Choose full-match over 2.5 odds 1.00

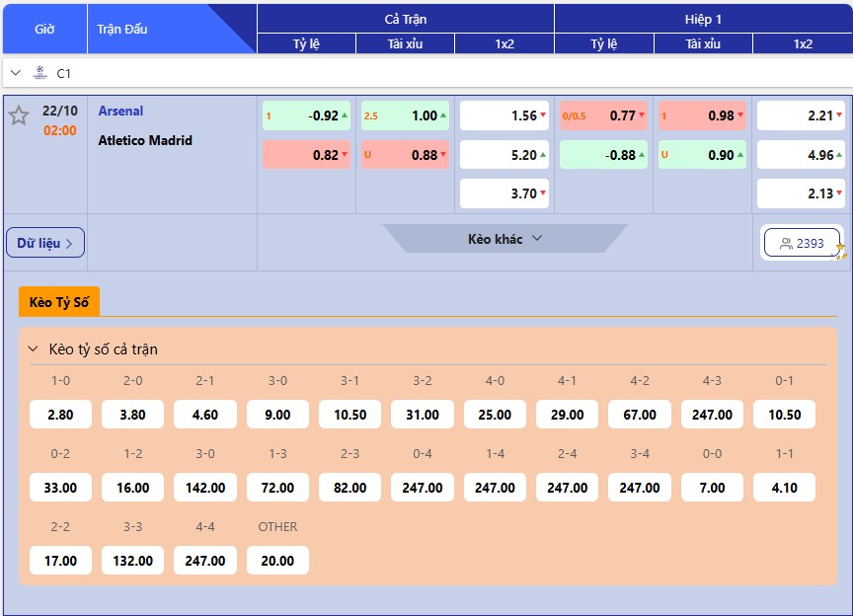click(x=405, y=115)
